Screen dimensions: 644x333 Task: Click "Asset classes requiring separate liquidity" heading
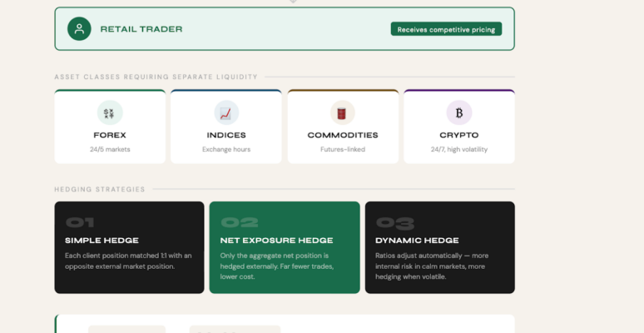pos(156,77)
